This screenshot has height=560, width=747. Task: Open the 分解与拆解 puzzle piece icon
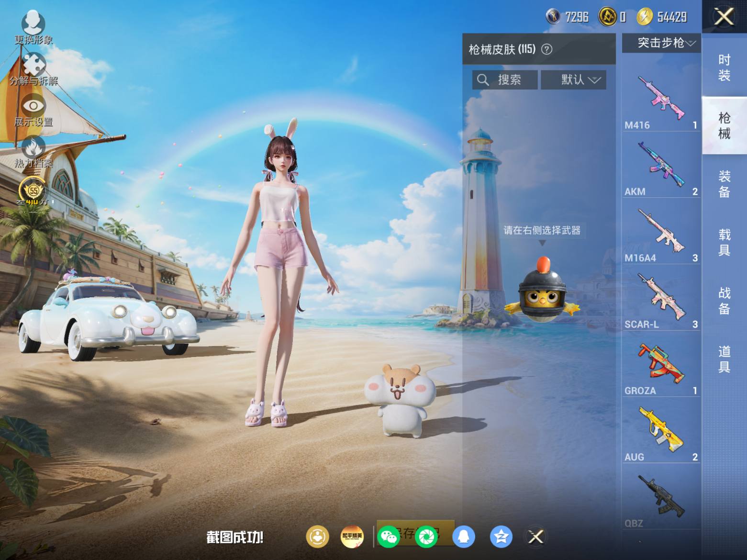point(33,69)
